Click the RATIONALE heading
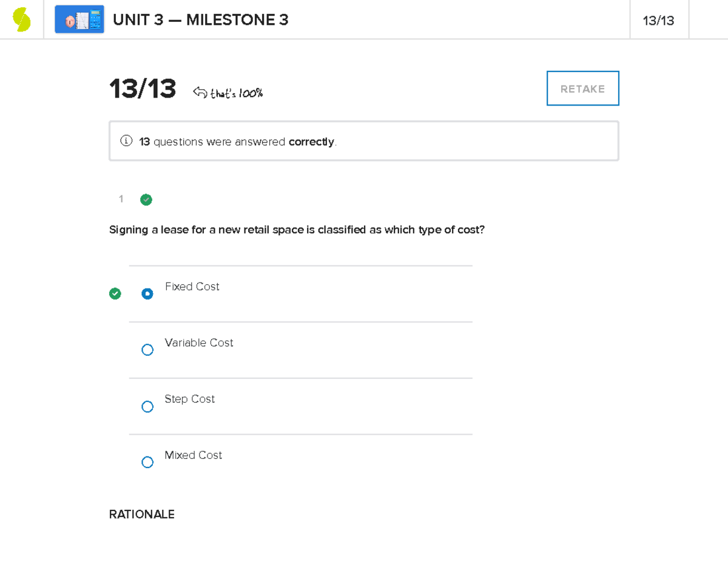The height and width of the screenshot is (562, 728). [x=142, y=515]
